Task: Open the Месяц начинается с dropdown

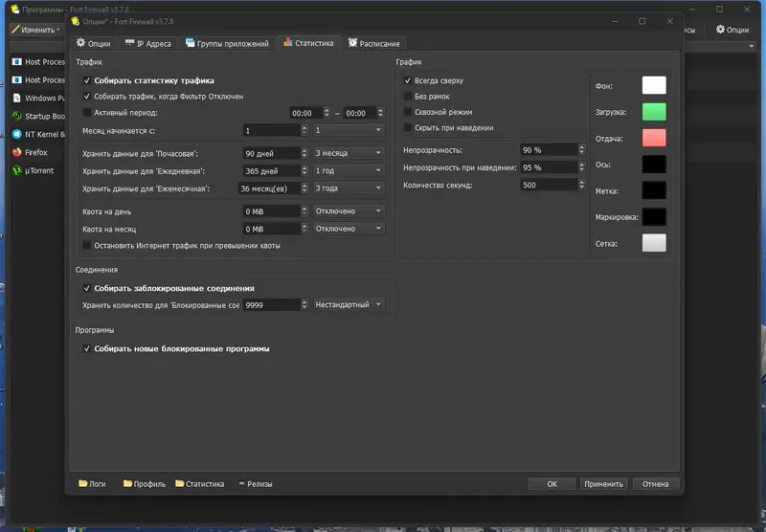Action: [349, 130]
